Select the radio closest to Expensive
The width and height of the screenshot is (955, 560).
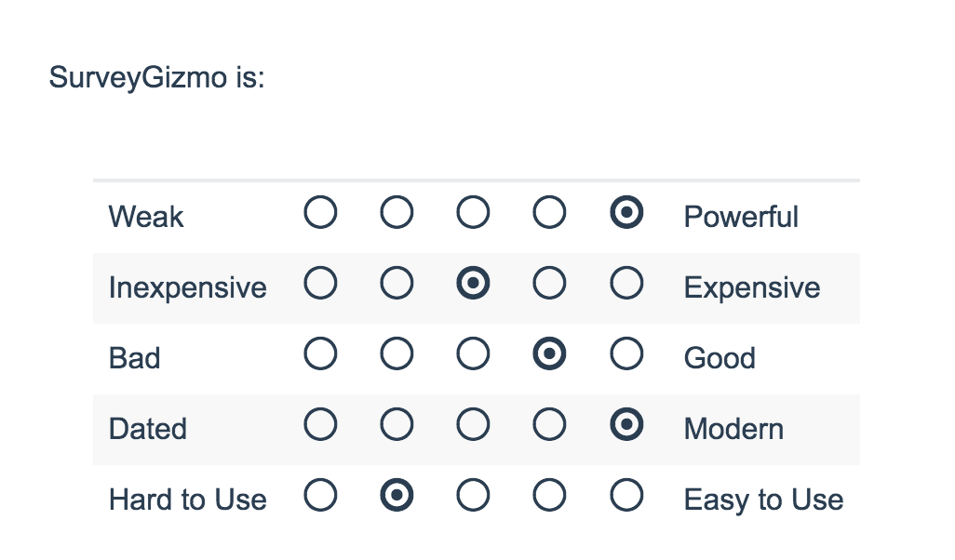coord(626,285)
